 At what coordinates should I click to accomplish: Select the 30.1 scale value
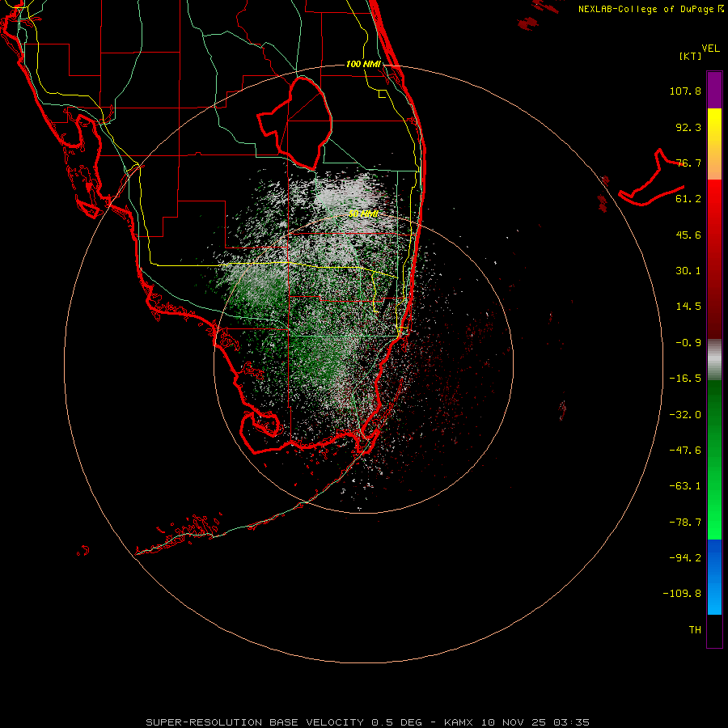[688, 271]
